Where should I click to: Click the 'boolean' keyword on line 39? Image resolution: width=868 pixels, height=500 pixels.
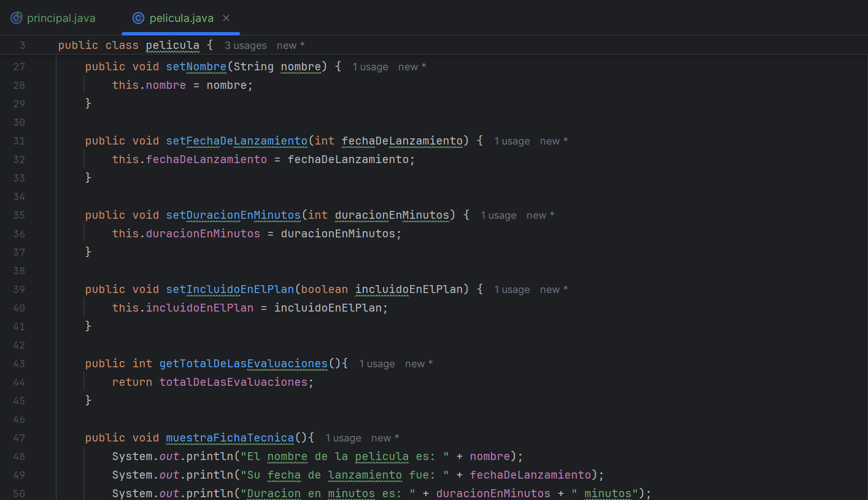tap(325, 289)
